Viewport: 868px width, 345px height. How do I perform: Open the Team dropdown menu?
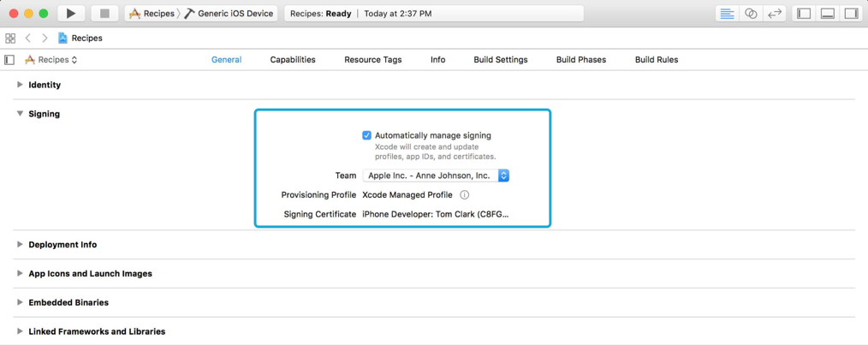436,175
